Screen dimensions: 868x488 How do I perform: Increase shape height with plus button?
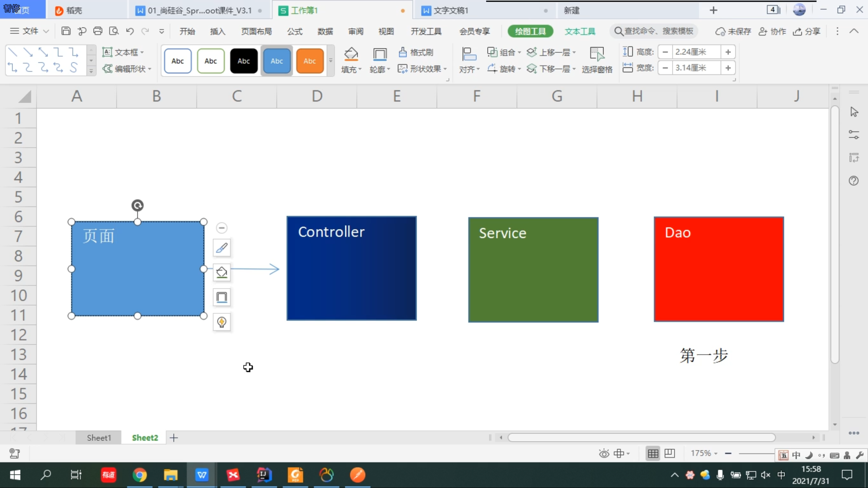728,52
